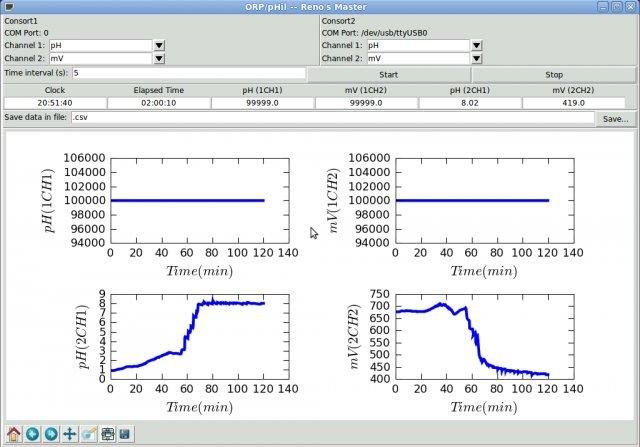Click the Elapsed Time column header
The width and height of the screenshot is (640, 447).
click(x=159, y=90)
